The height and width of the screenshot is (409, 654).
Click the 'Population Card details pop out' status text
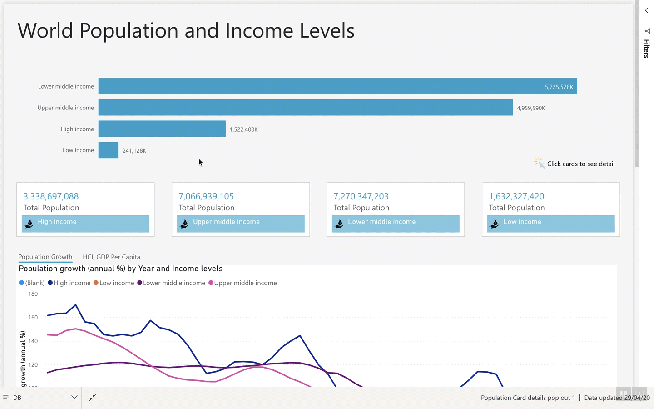tap(527, 398)
